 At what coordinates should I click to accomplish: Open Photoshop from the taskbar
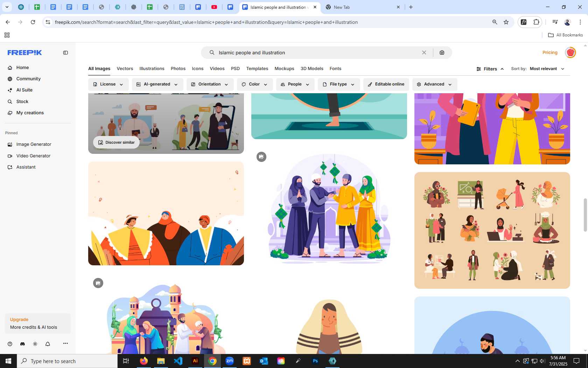pyautogui.click(x=315, y=361)
